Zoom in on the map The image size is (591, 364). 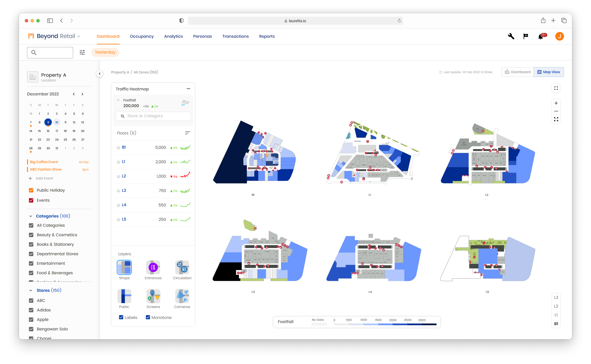[556, 103]
